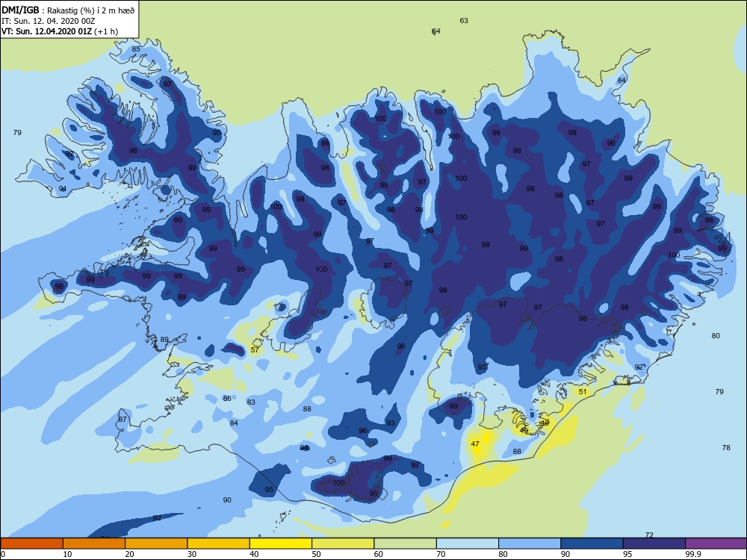Click the 20–30 legend color swatch
This screenshot has width=747, height=560.
156,544
